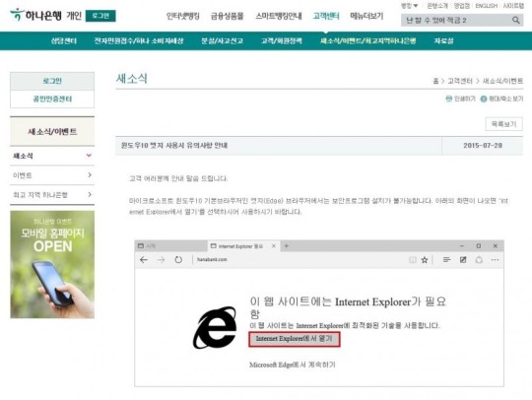Click the green 로그인 button beside 개인
Screen dimensions: 532x400
click(100, 16)
